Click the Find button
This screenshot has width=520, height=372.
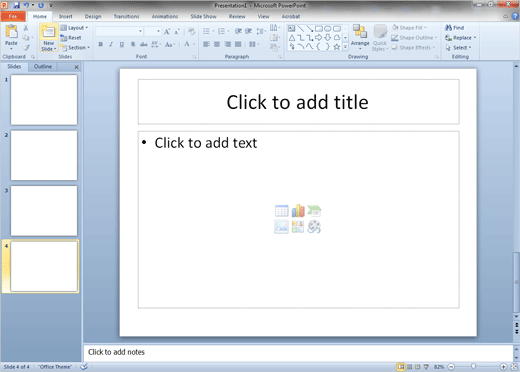455,28
